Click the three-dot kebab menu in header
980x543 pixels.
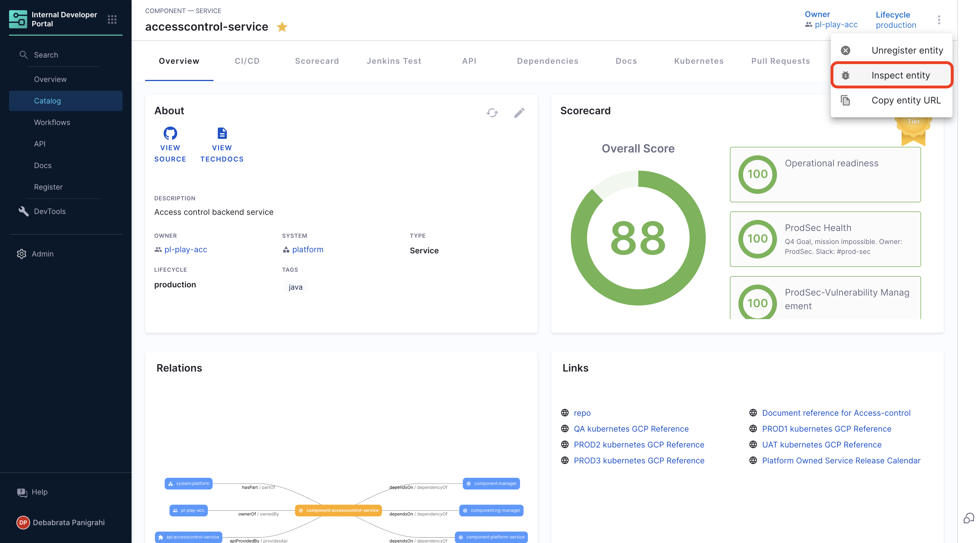click(x=939, y=20)
